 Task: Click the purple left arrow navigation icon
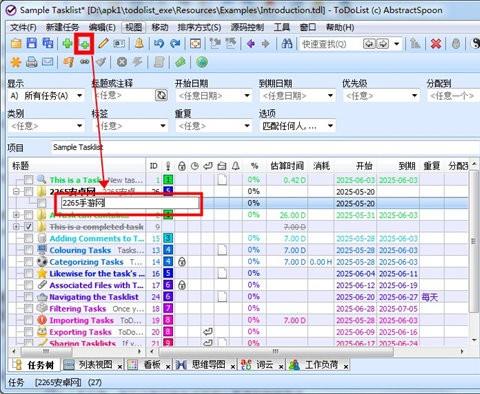(x=251, y=44)
